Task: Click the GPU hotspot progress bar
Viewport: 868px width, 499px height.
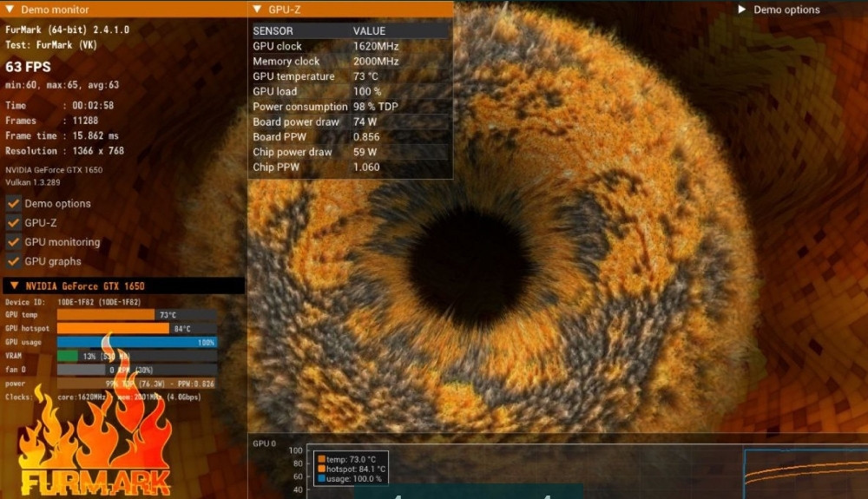Action: [113, 328]
